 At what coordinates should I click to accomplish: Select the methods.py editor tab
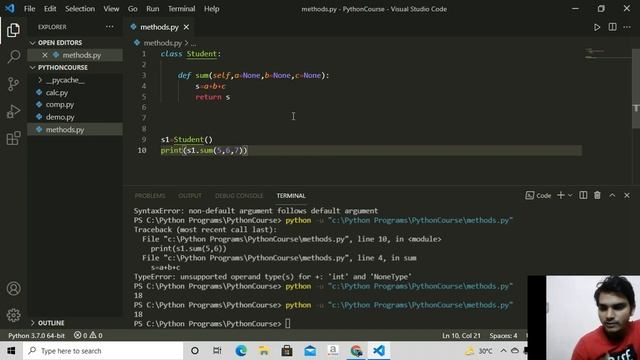(159, 27)
